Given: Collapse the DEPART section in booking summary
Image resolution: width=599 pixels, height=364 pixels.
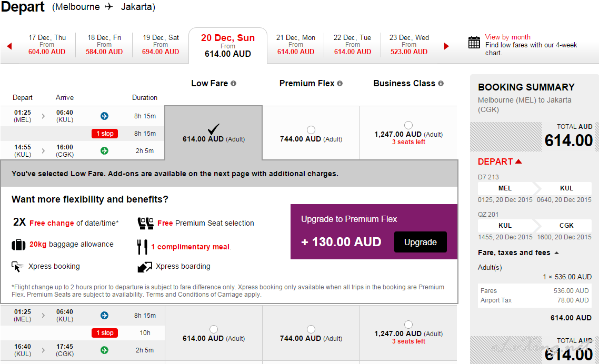Looking at the screenshot, I should [x=518, y=161].
